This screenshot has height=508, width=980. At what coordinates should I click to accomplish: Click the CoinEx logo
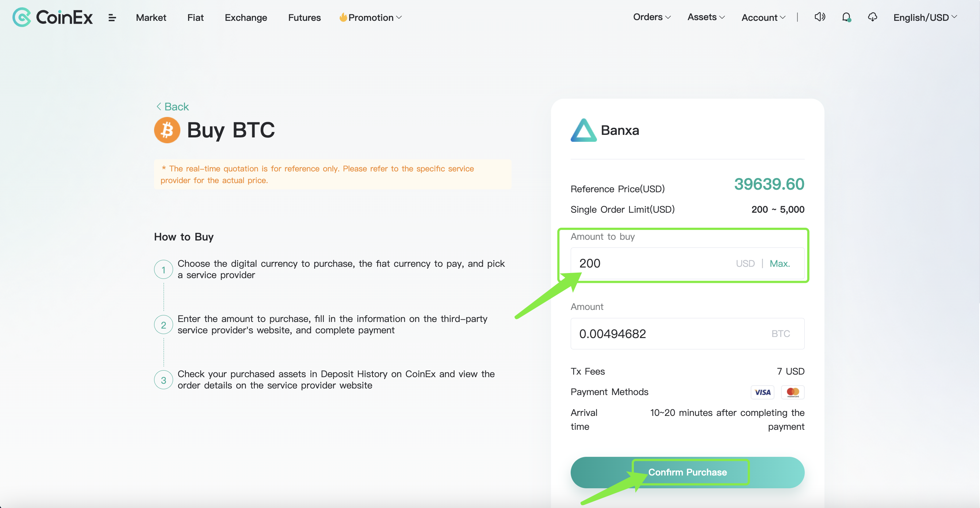(53, 17)
